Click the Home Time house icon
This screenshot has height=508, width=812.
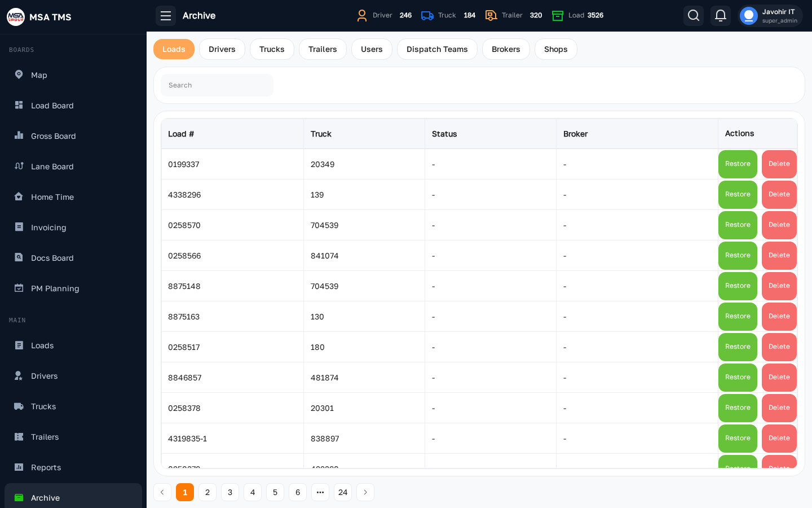(x=19, y=196)
